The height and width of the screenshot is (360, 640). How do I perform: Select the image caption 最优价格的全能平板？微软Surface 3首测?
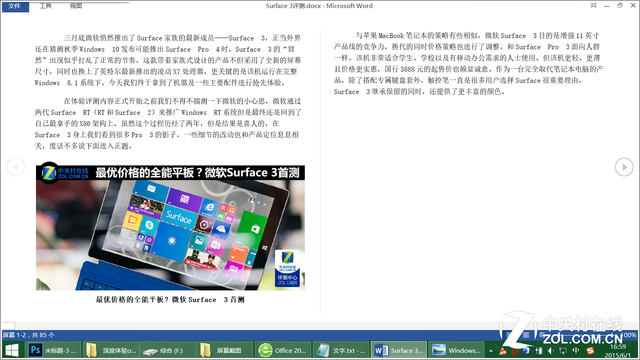(170, 300)
